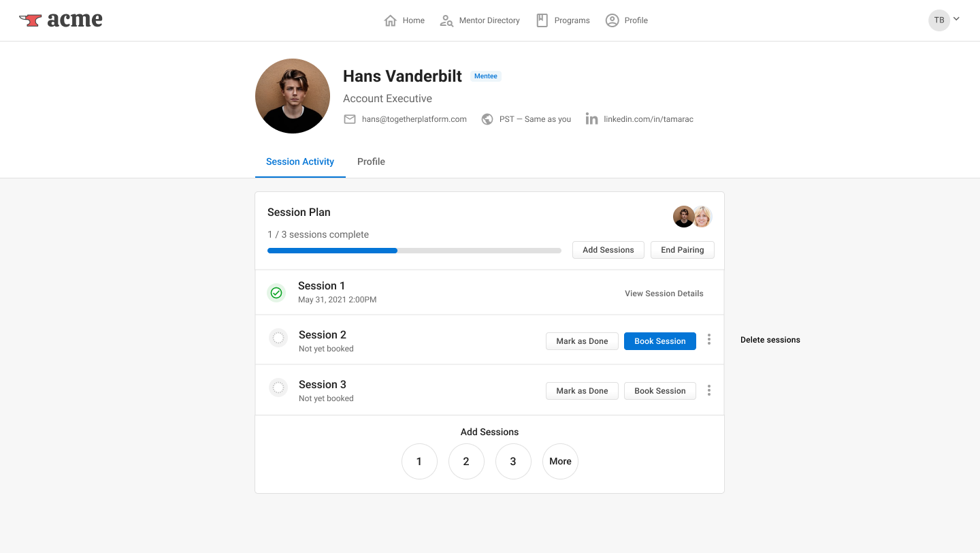Click the empty completion circle for Session 2
980x553 pixels.
[278, 337]
